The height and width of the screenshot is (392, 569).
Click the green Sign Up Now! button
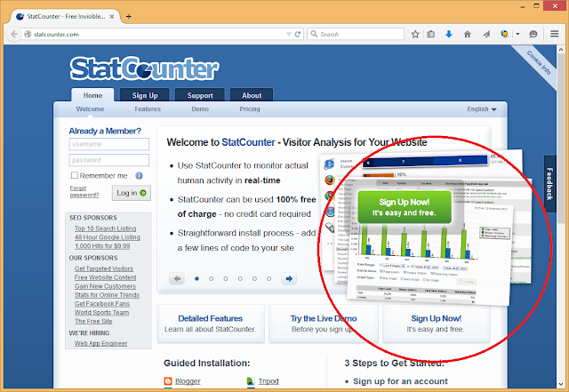(405, 207)
